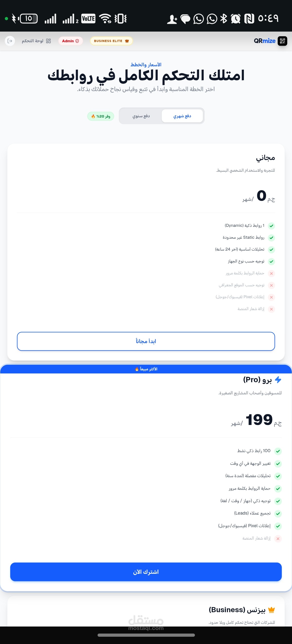Click green check beside Dynamic smart links

coord(271,226)
